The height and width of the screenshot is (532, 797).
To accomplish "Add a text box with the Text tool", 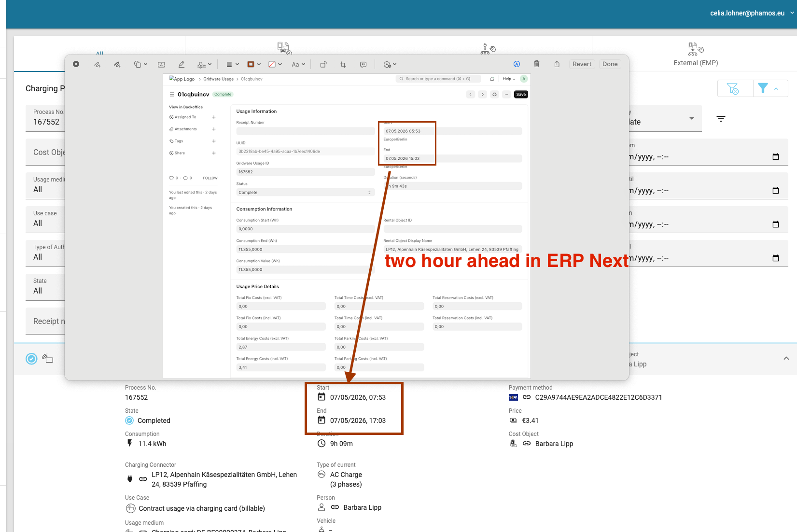I will click(x=162, y=64).
